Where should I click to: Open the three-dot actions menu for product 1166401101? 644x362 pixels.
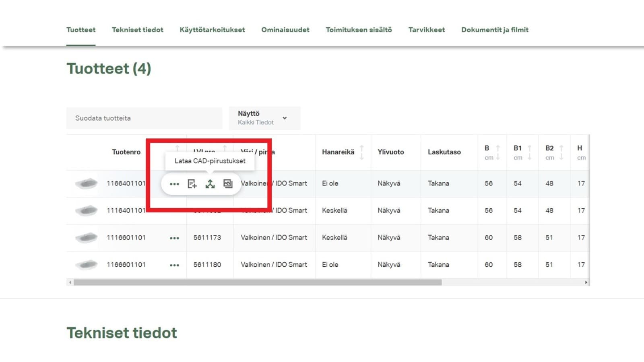pos(175,184)
